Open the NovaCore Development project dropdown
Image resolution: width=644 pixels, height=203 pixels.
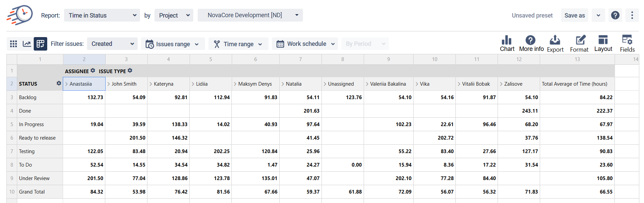pos(250,15)
